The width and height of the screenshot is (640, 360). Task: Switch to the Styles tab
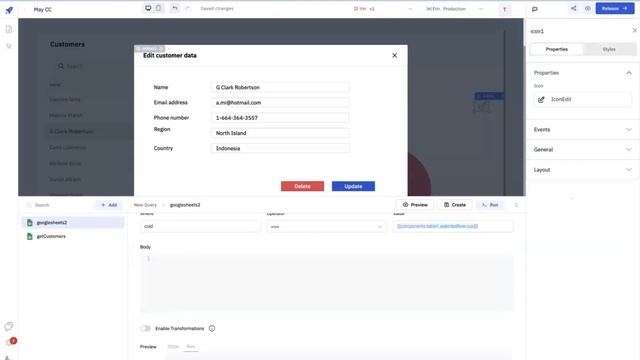pos(609,49)
